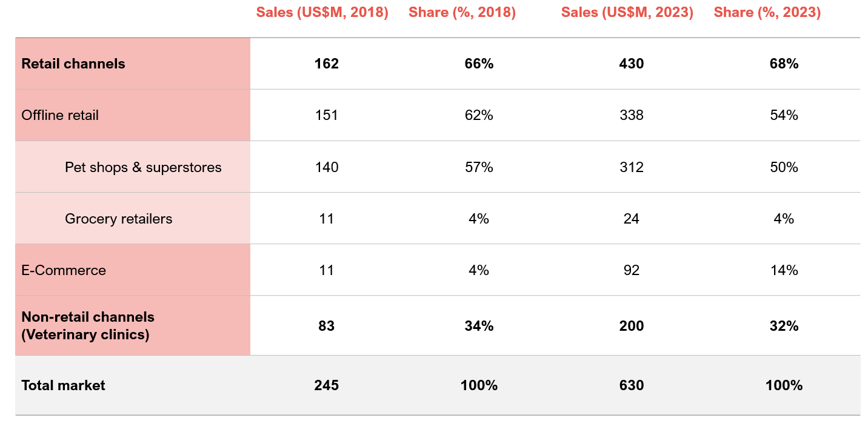Select the Total market row label
Viewport: 868px width, 435px height.
(63, 385)
